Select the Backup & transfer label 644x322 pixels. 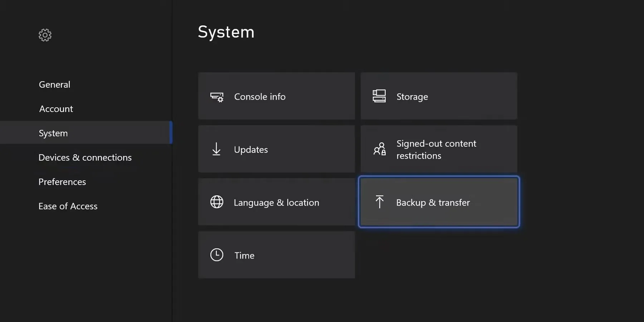433,203
